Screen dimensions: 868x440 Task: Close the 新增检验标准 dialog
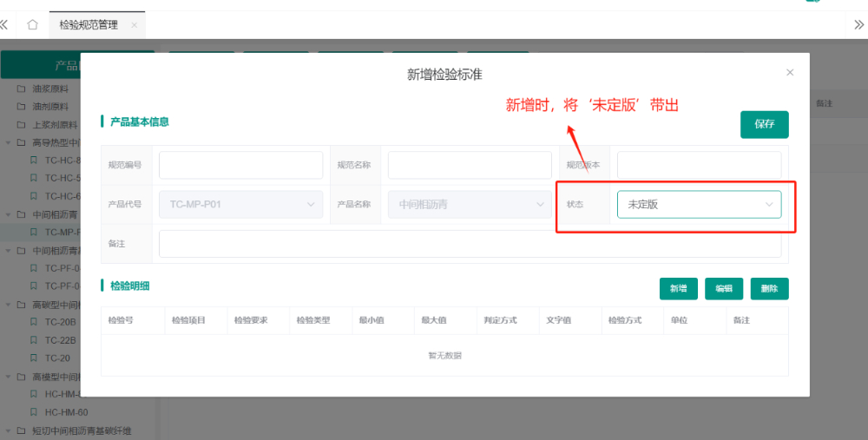(x=789, y=73)
